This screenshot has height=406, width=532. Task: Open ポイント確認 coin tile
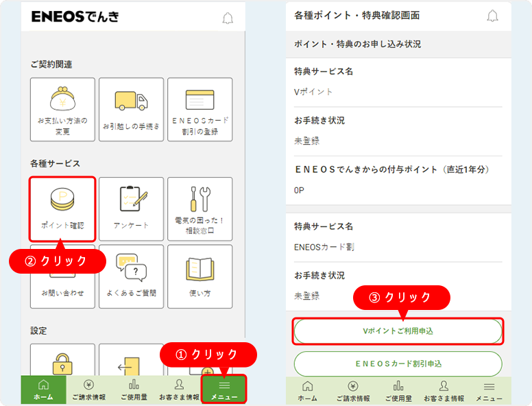[62, 208]
